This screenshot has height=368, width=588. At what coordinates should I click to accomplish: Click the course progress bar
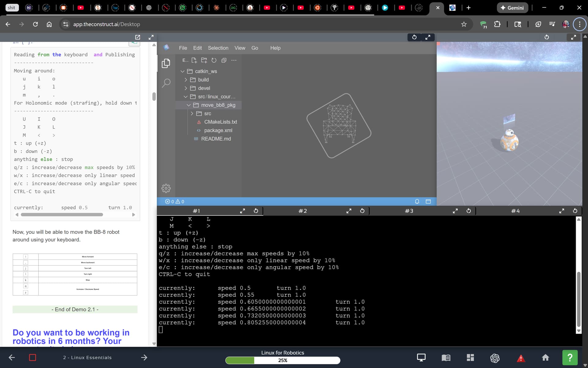point(282,360)
